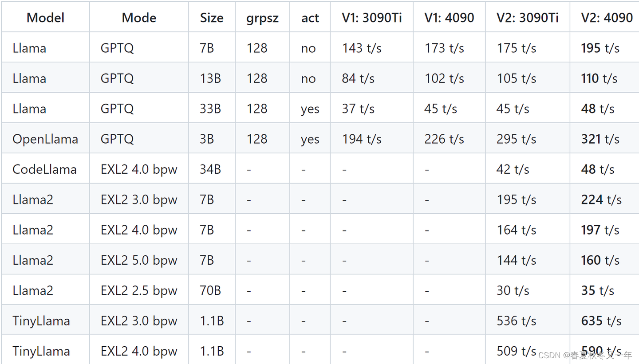Click the 42 t/s cell
Viewport: 639px width, 364px height.
pos(528,169)
